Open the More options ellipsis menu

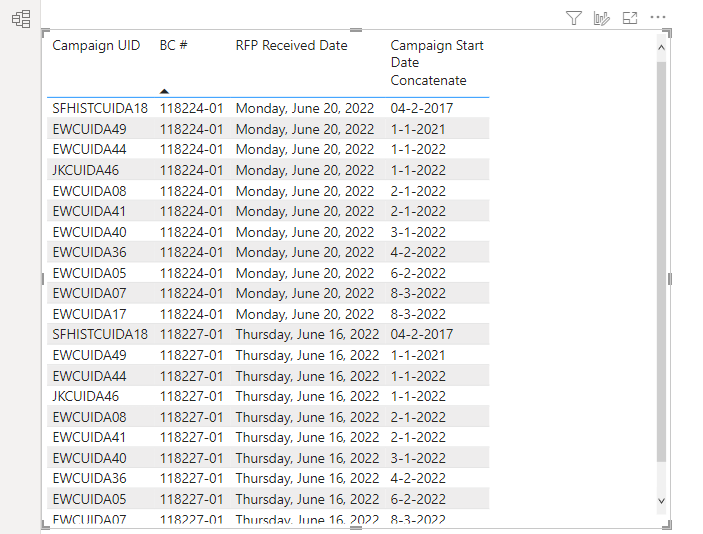[x=658, y=17]
